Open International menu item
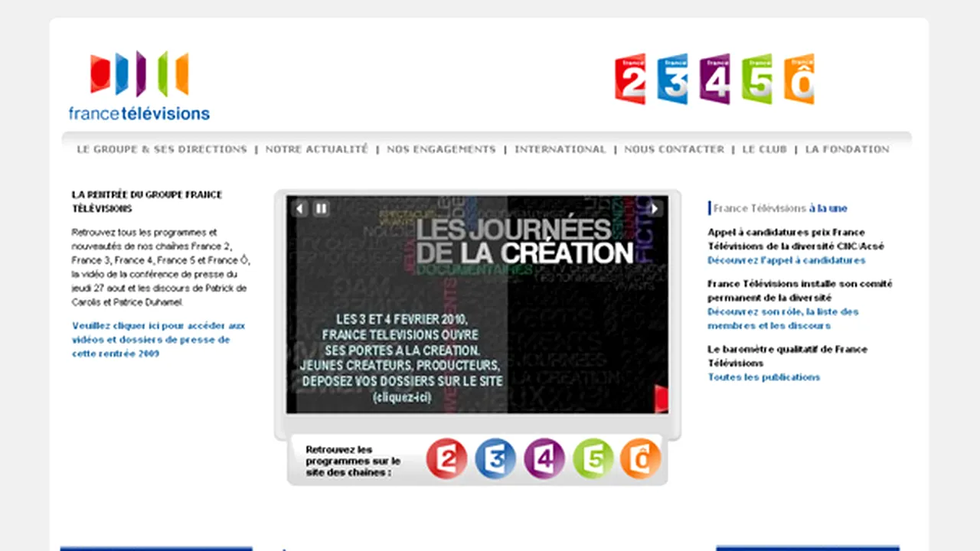Screen dimensions: 980x551 (x=560, y=149)
